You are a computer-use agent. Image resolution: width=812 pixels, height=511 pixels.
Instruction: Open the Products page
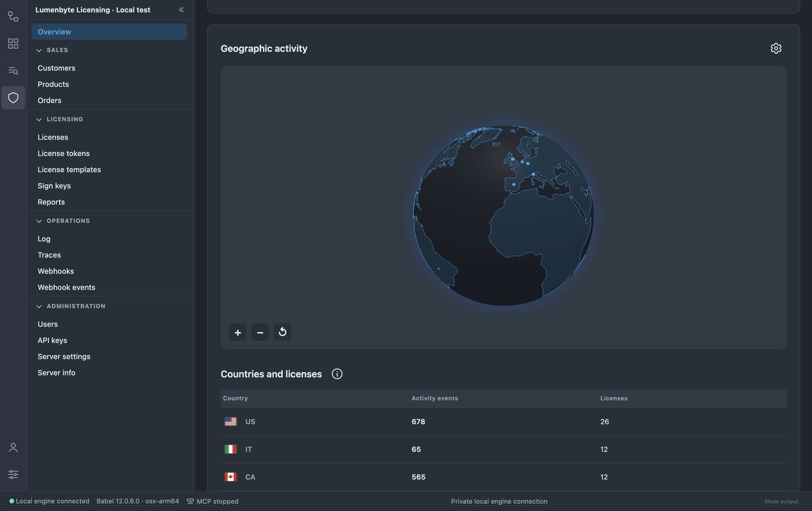(x=53, y=84)
